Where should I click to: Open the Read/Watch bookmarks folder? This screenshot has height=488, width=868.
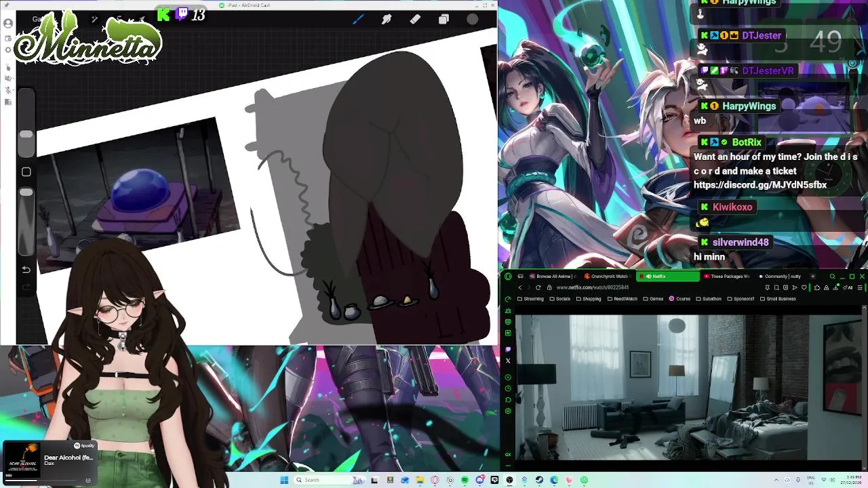[622, 299]
